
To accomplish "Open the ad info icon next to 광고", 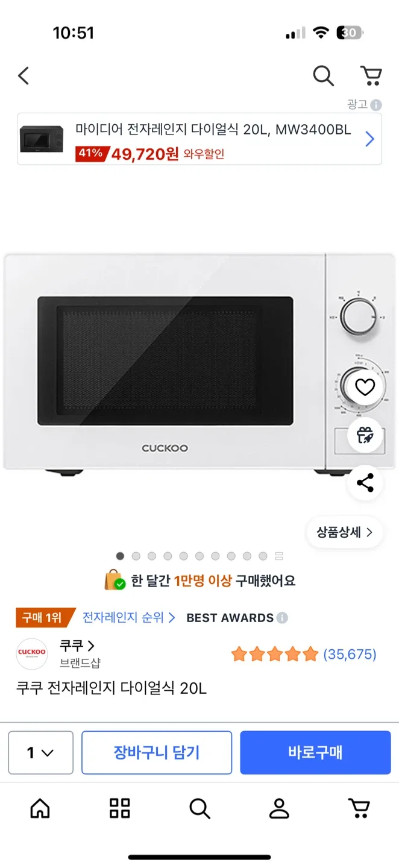I will tap(376, 105).
